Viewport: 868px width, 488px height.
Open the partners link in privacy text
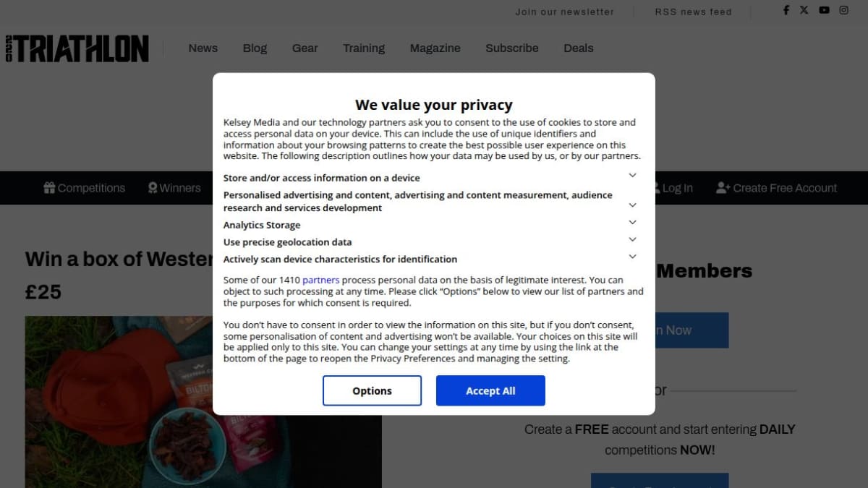tap(320, 280)
